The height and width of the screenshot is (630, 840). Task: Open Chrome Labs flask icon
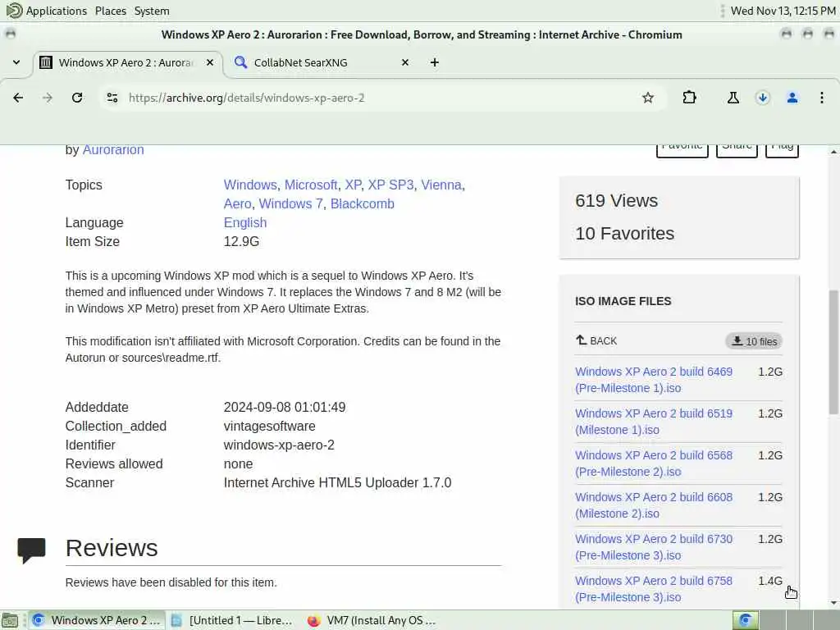733,98
